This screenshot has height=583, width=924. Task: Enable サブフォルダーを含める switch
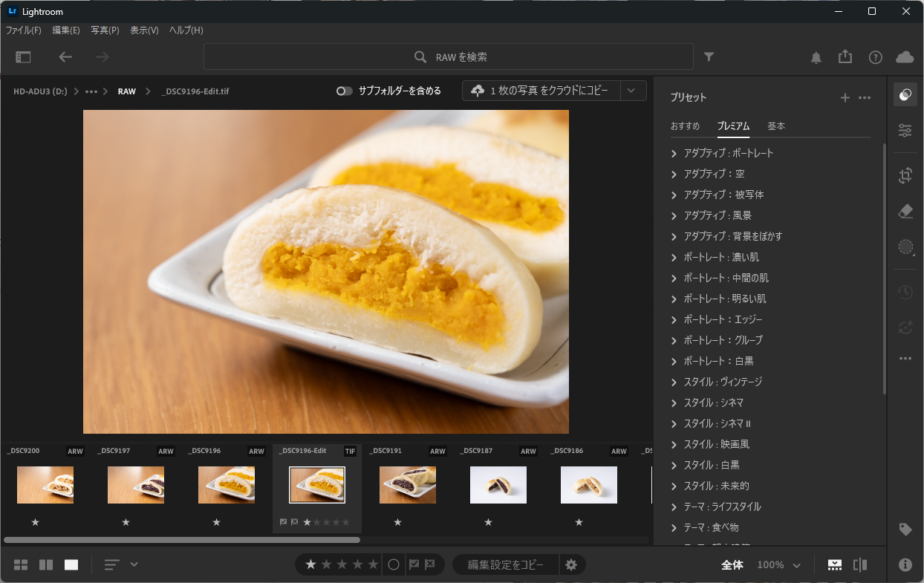345,91
